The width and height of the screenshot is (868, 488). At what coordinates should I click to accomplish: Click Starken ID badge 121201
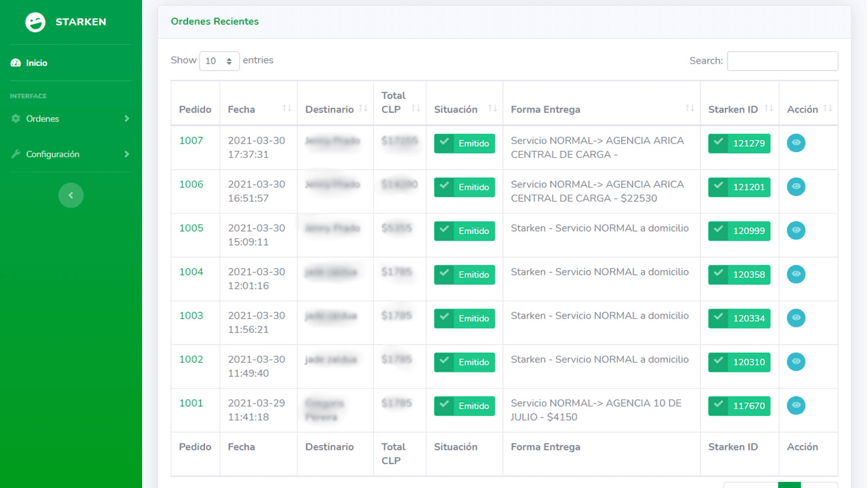(x=739, y=188)
